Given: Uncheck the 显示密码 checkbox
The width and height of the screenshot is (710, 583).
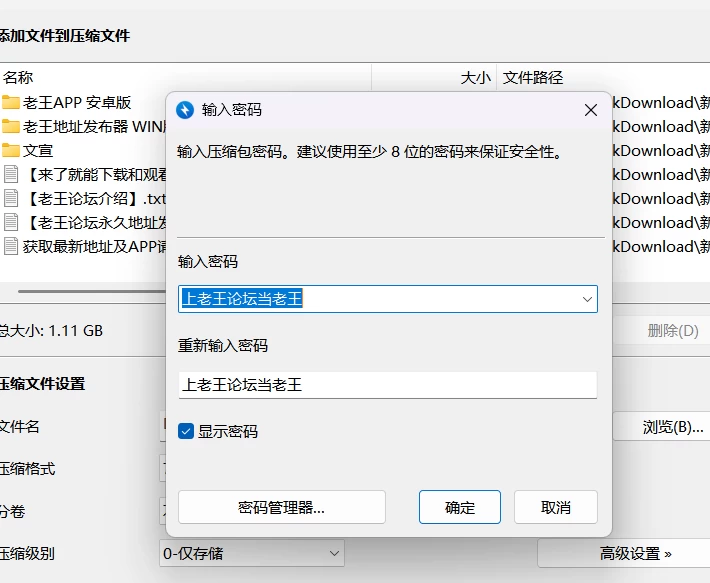Looking at the screenshot, I should tap(186, 431).
